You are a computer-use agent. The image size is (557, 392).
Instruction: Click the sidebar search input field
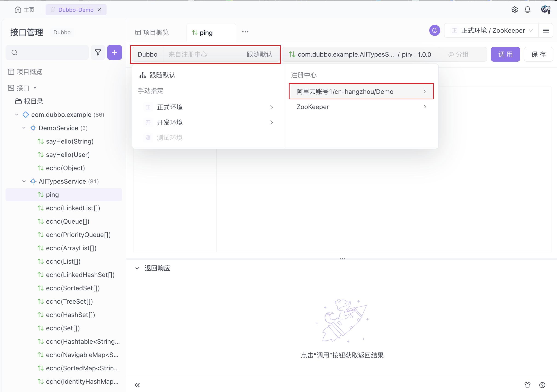click(51, 52)
